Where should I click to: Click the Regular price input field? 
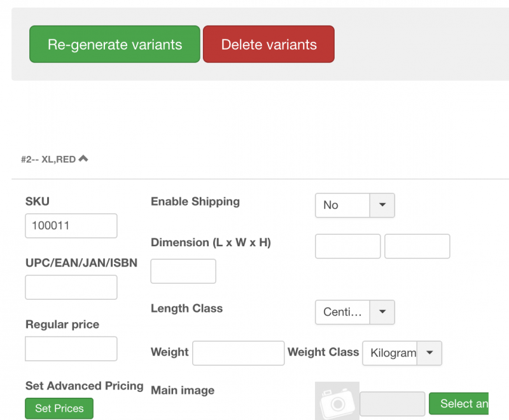tap(71, 349)
